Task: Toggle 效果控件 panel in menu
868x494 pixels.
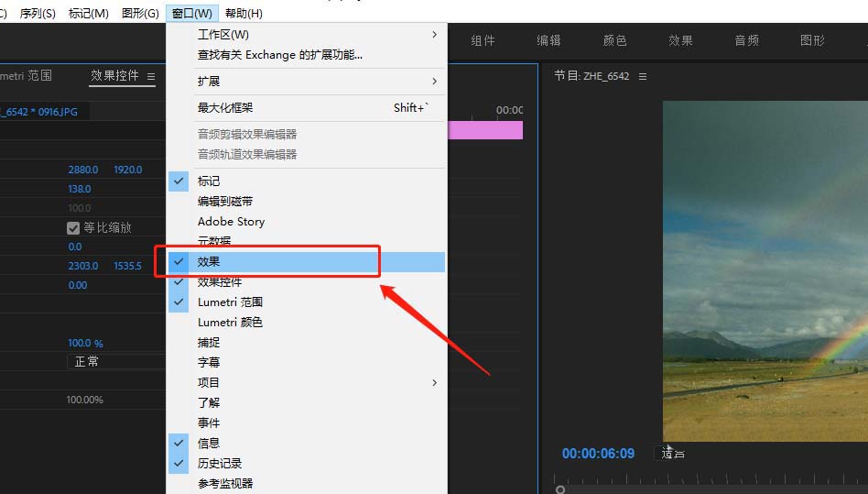Action: (306, 282)
